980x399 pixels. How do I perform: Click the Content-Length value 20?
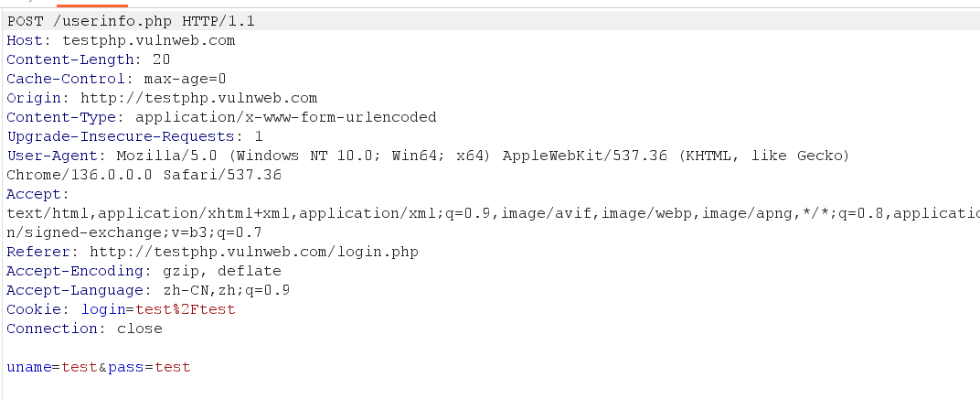pyautogui.click(x=161, y=59)
